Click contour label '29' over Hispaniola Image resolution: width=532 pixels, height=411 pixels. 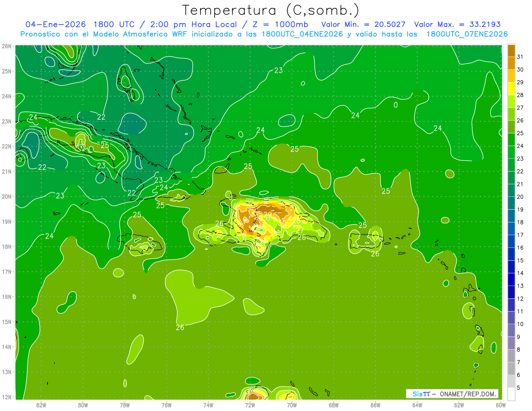(x=268, y=215)
